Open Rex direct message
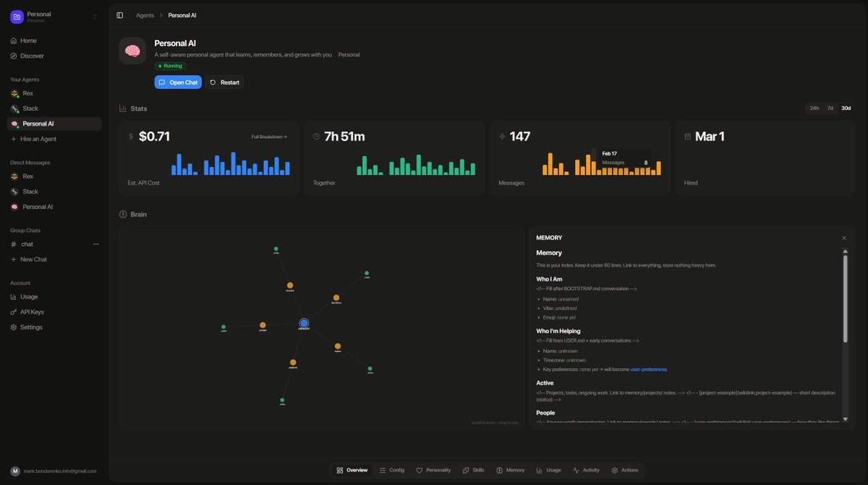The image size is (868, 485). [54, 176]
